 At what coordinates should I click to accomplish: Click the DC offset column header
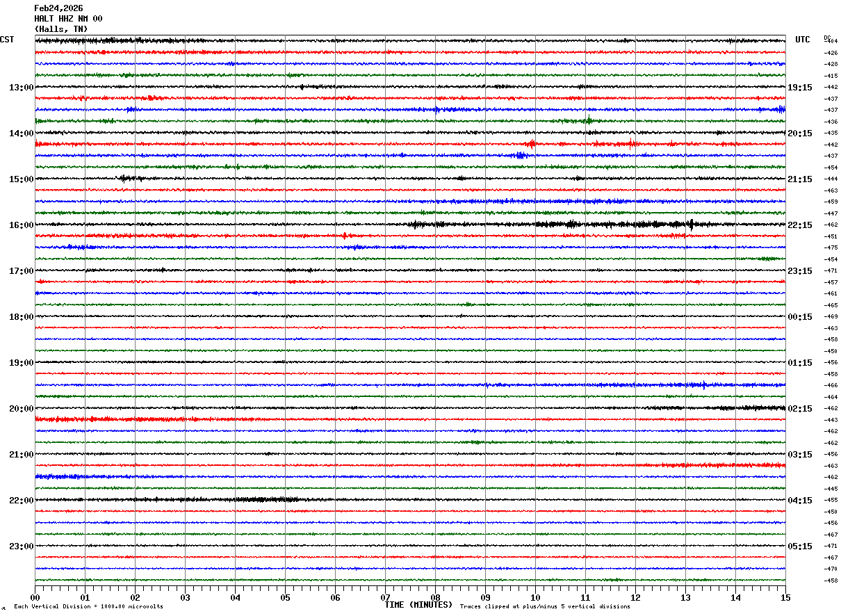click(827, 38)
